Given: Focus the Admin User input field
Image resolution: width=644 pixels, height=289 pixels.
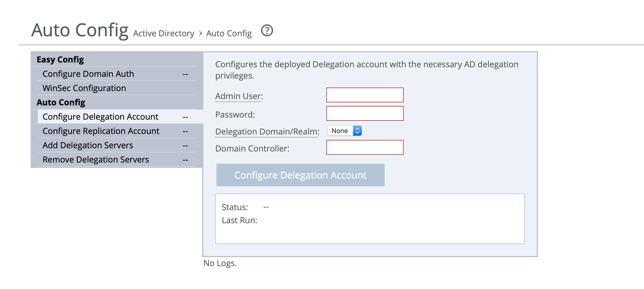Looking at the screenshot, I should [365, 95].
